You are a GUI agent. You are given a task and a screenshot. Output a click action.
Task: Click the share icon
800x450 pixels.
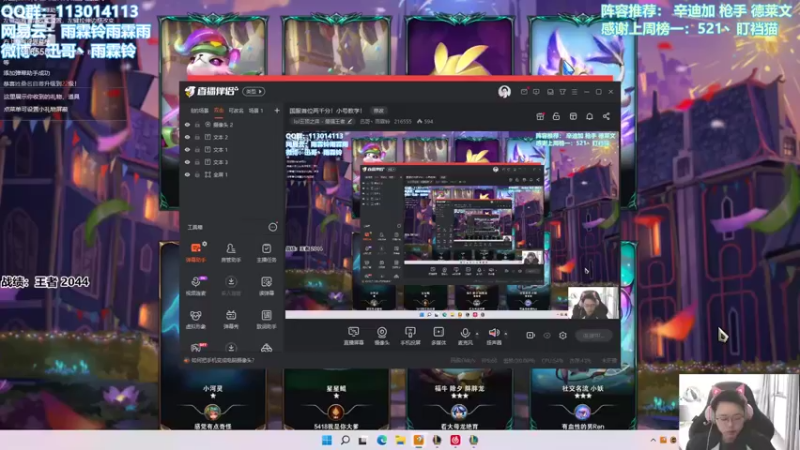pyautogui.click(x=606, y=116)
